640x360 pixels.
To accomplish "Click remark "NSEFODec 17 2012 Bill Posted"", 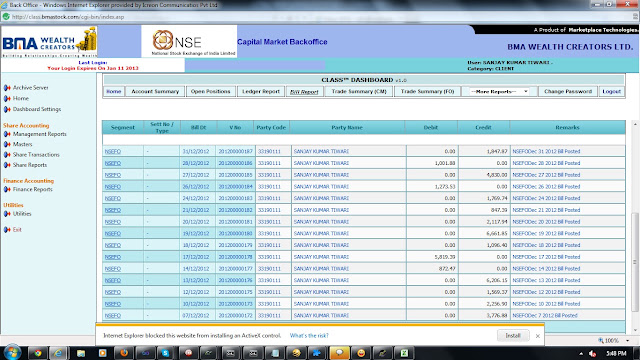I will 546,257.
